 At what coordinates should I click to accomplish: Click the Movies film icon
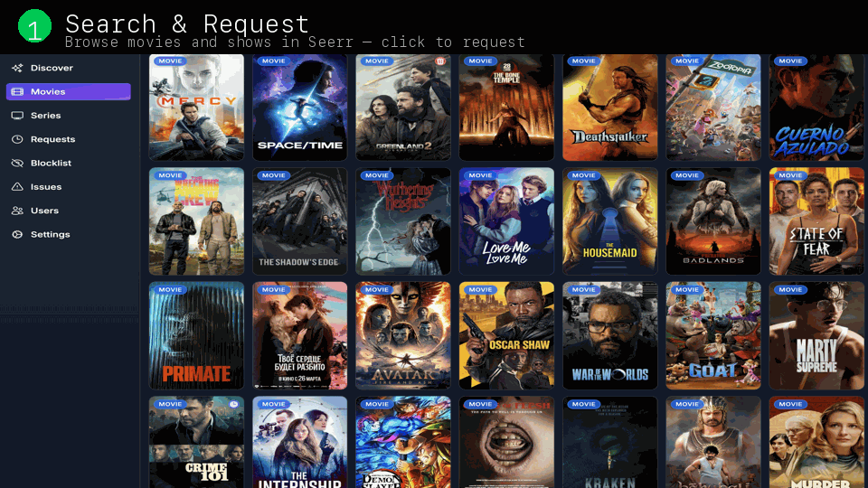coord(17,92)
